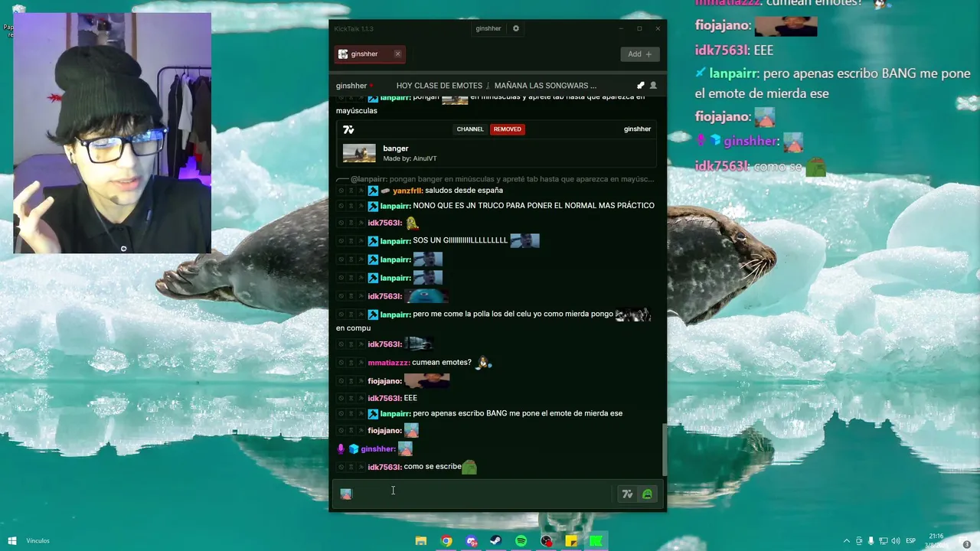Click the chat scrollbar thumb
Viewport: 980px width, 551px height.
coord(664,451)
